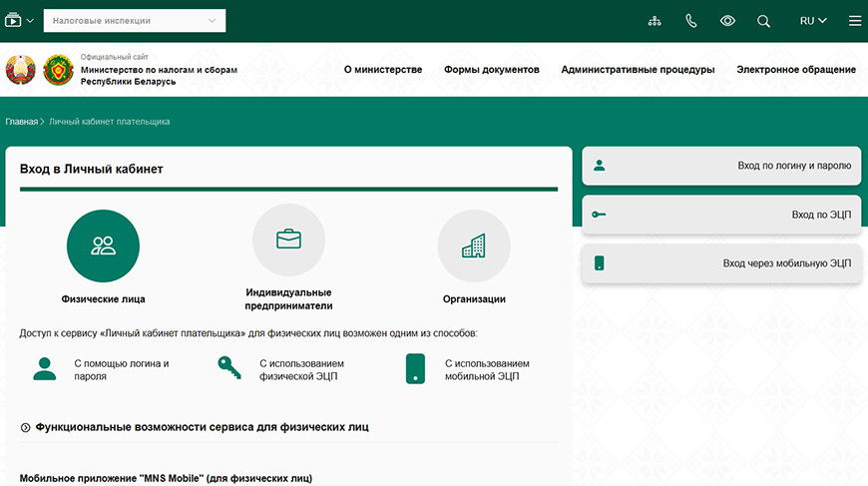Click the Вход по ЭЦП button
The height and width of the screenshot is (486, 868).
721,215
